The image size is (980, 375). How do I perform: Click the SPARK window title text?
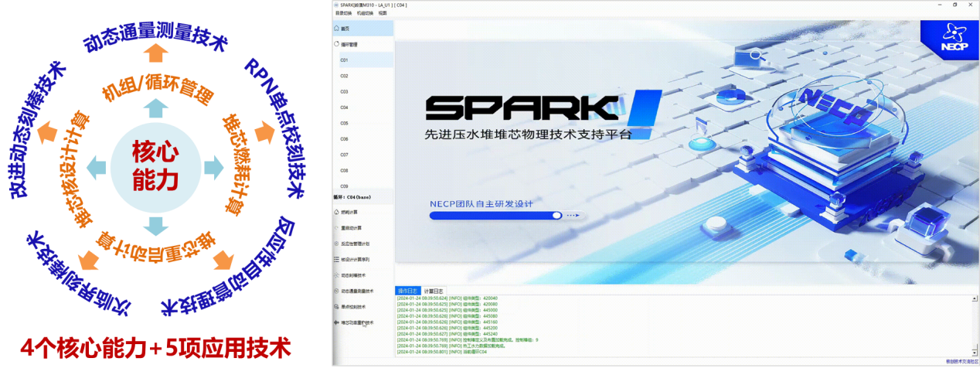click(x=373, y=5)
